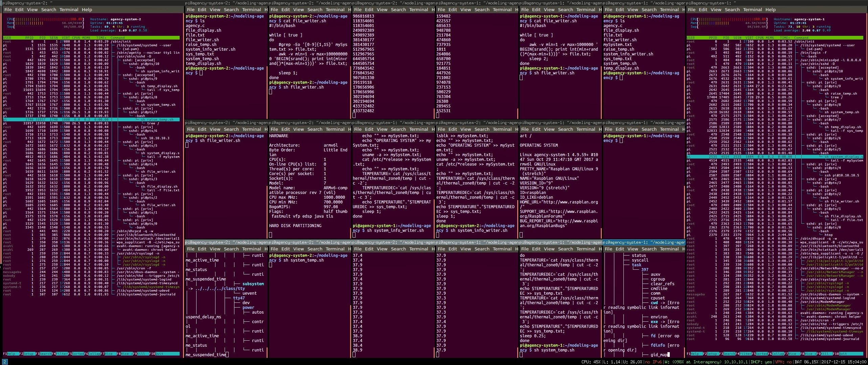Click F9 Kill in agency-system-1 htop
This screenshot has width=868, height=365.
825,354
